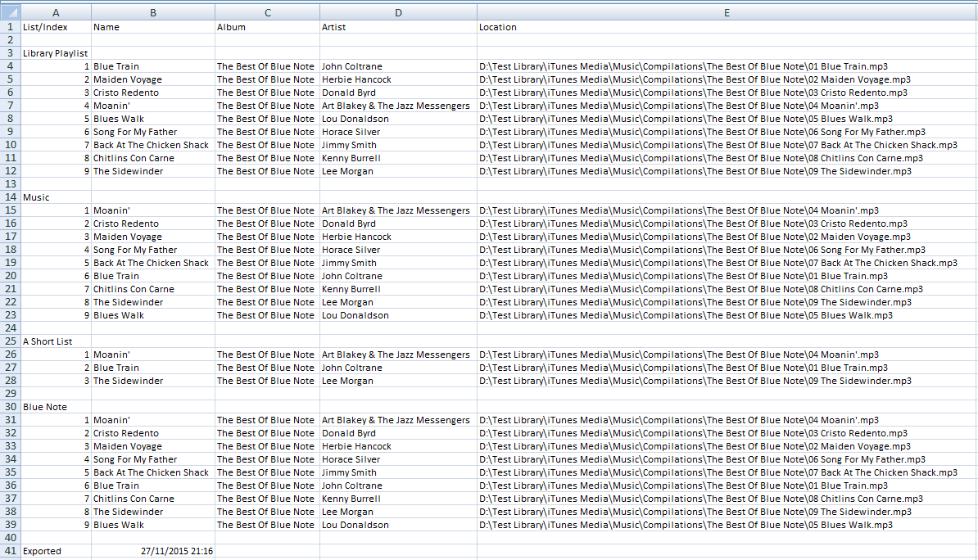978x560 pixels.
Task: Select column C header
Action: coord(268,12)
